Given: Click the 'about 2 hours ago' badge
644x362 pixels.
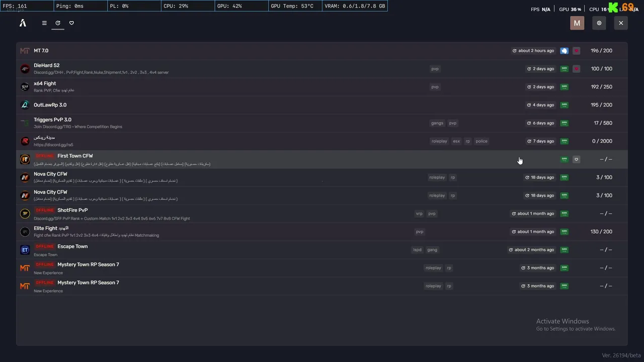Looking at the screenshot, I should [x=533, y=51].
